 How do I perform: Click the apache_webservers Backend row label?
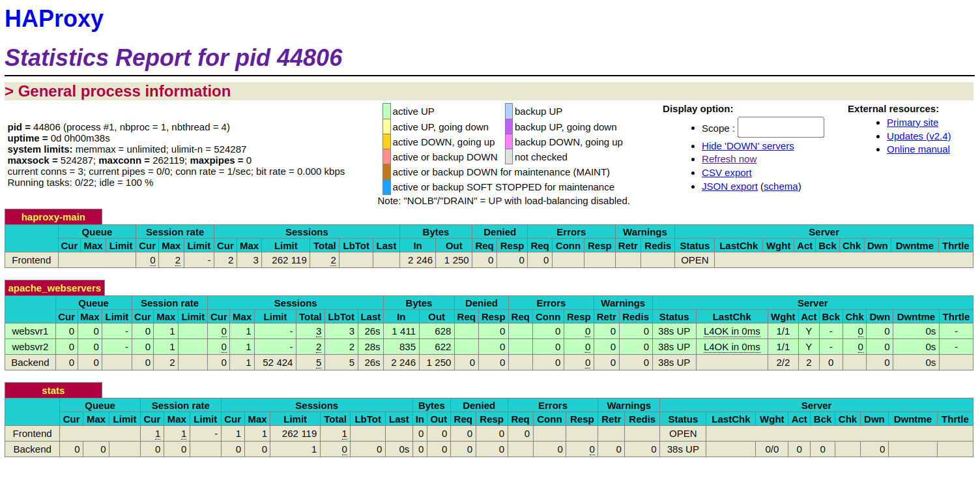point(31,363)
